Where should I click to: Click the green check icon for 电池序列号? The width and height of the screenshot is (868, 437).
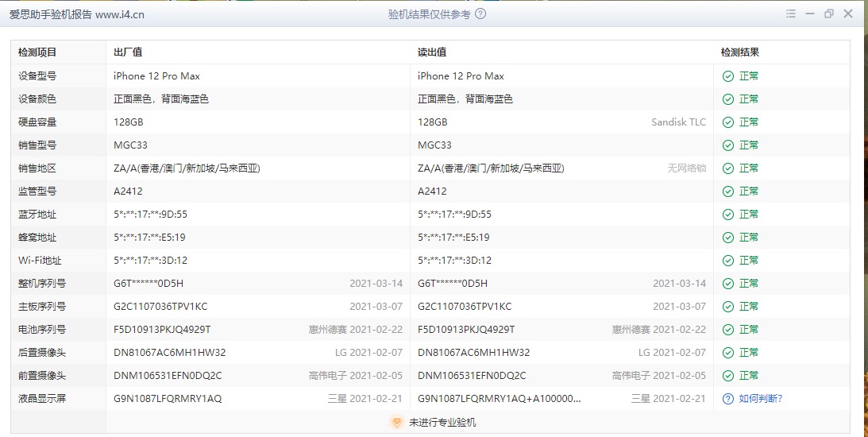[728, 330]
